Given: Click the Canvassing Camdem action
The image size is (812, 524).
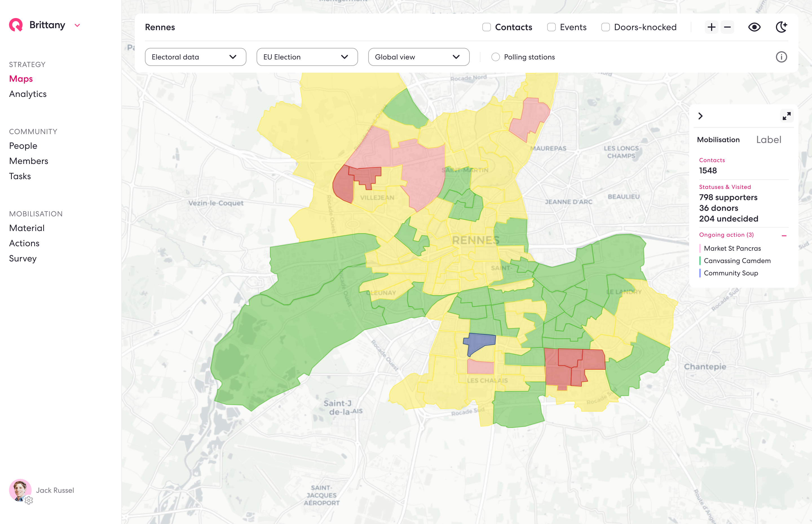Looking at the screenshot, I should coord(737,261).
